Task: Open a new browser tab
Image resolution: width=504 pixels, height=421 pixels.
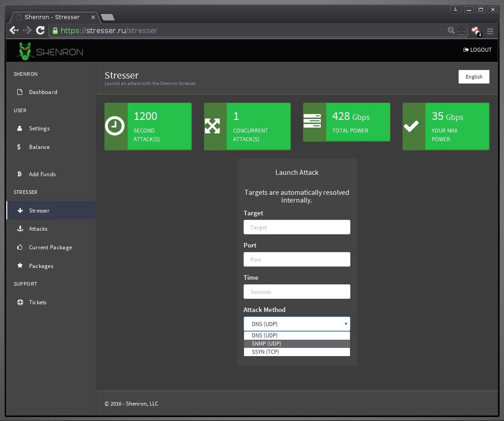Action: coord(108,17)
